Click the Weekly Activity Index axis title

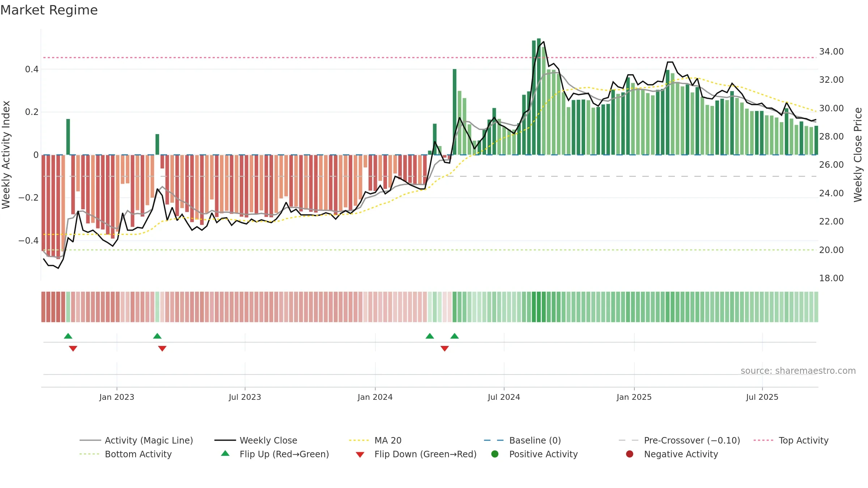pyautogui.click(x=6, y=155)
